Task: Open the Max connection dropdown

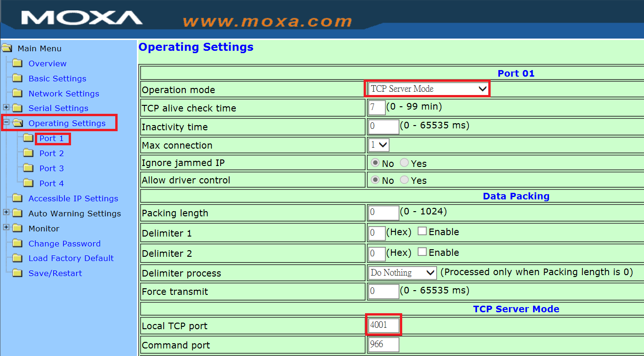Action: (x=378, y=145)
